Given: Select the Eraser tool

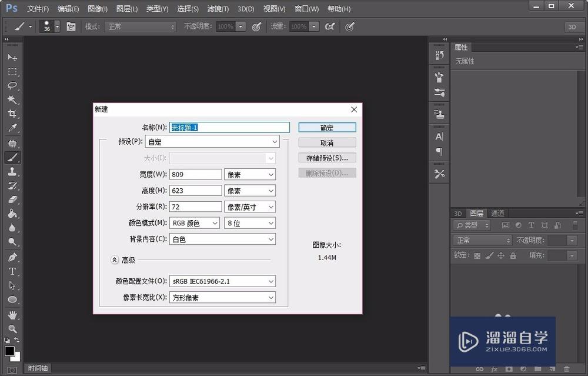Looking at the screenshot, I should 12,199.
